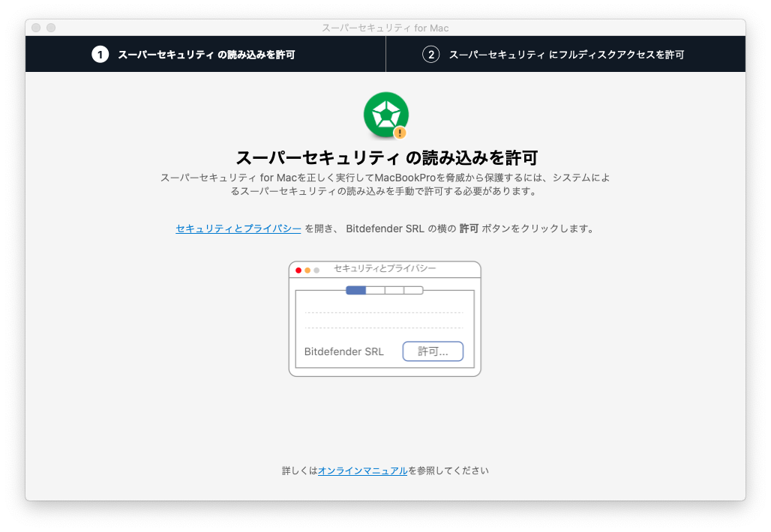The image size is (771, 532).
Task: Click the blue segmented tab in illustration
Action: (356, 290)
